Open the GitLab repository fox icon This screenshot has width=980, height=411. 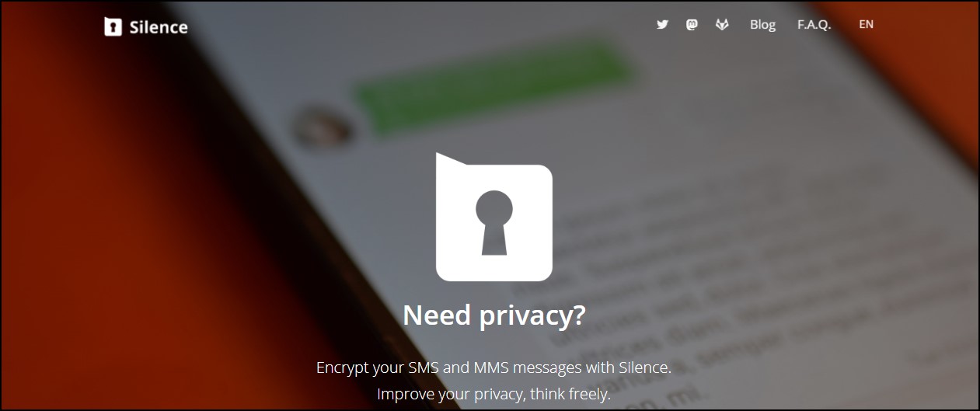[x=722, y=25]
